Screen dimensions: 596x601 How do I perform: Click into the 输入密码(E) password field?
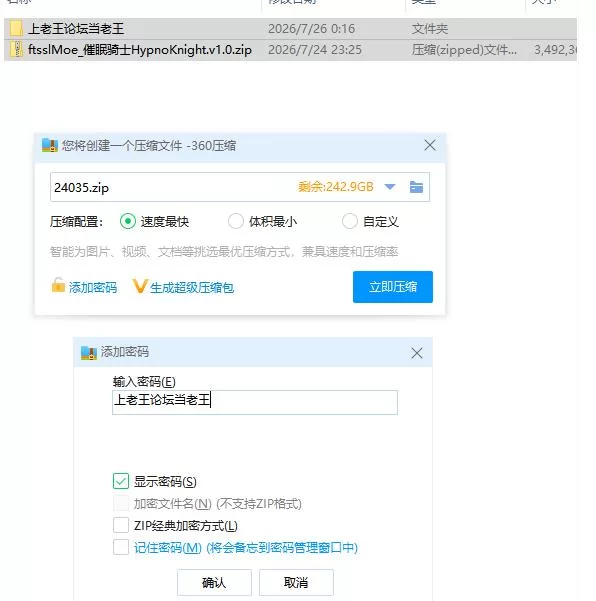coord(255,402)
